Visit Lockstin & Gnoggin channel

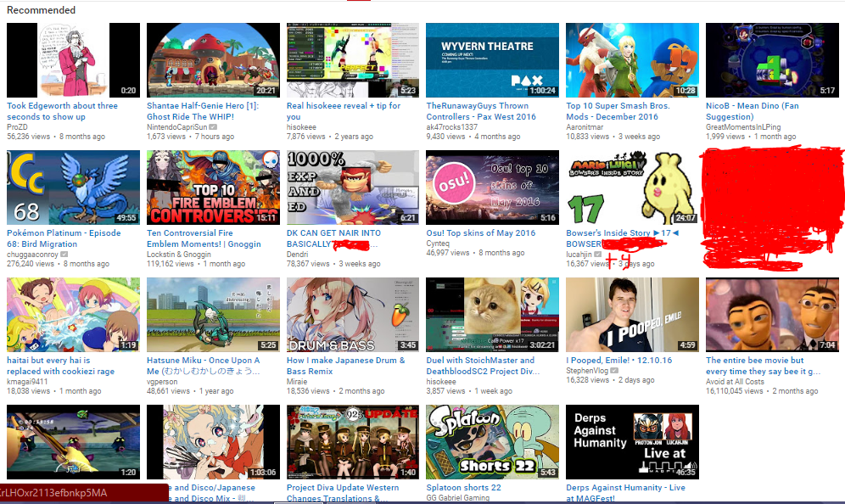179,255
